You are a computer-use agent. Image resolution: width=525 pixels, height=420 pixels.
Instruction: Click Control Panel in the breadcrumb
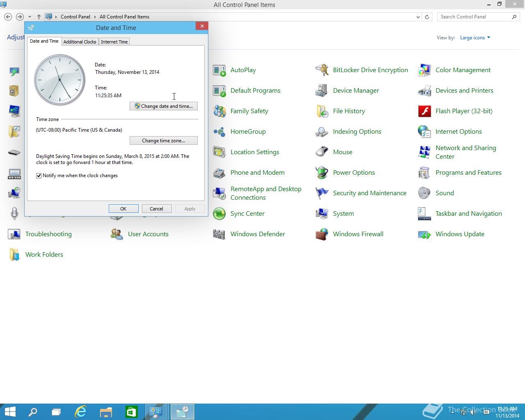tap(75, 17)
